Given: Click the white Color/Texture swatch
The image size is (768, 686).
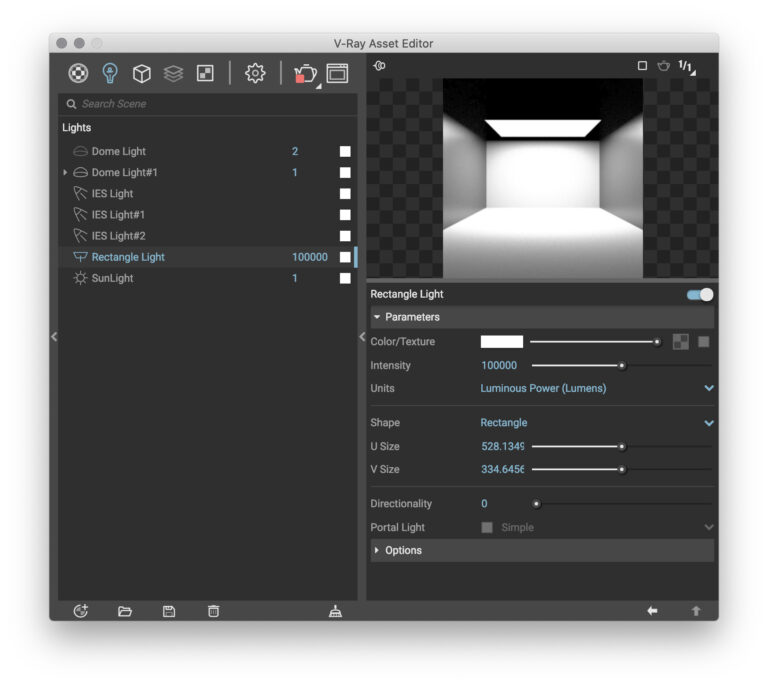Looking at the screenshot, I should pyautogui.click(x=502, y=341).
